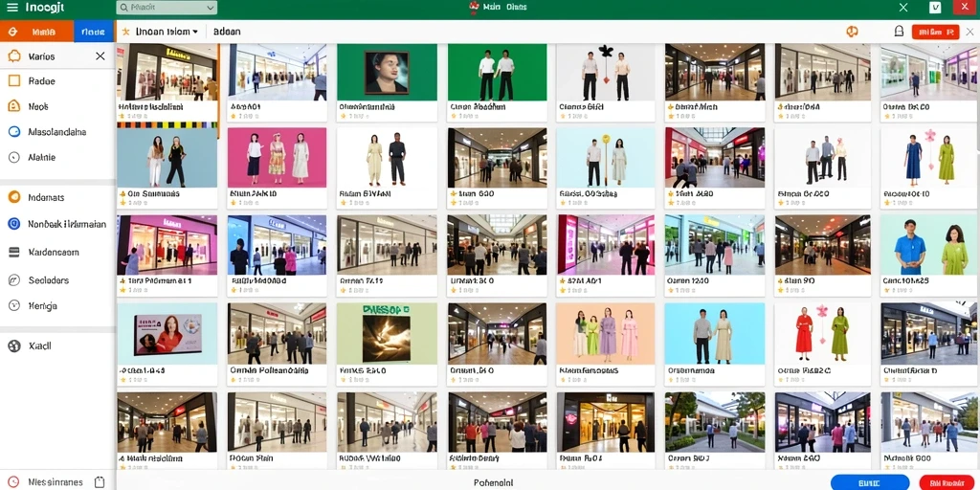Click the orange round icon near the lock

pyautogui.click(x=851, y=32)
